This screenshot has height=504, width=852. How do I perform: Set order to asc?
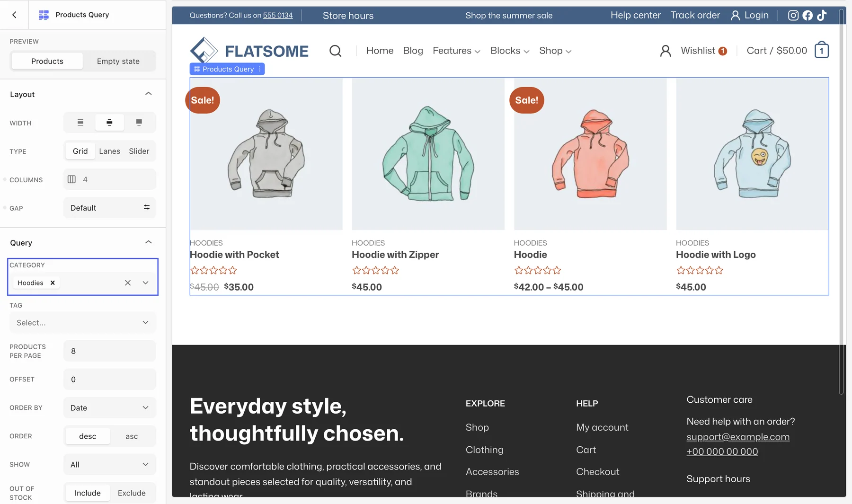coord(132,436)
